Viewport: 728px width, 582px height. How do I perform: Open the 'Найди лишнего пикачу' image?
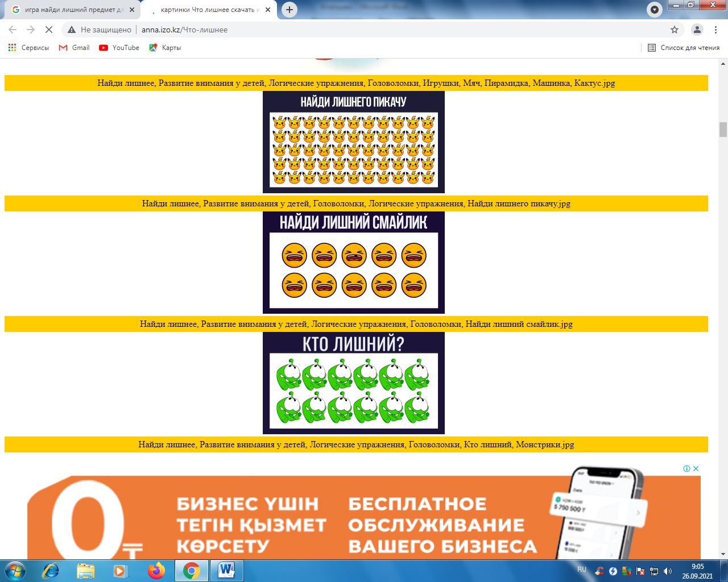(x=354, y=142)
